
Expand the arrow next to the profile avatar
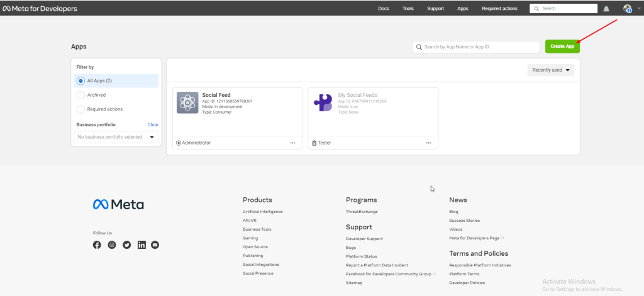(x=638, y=8)
